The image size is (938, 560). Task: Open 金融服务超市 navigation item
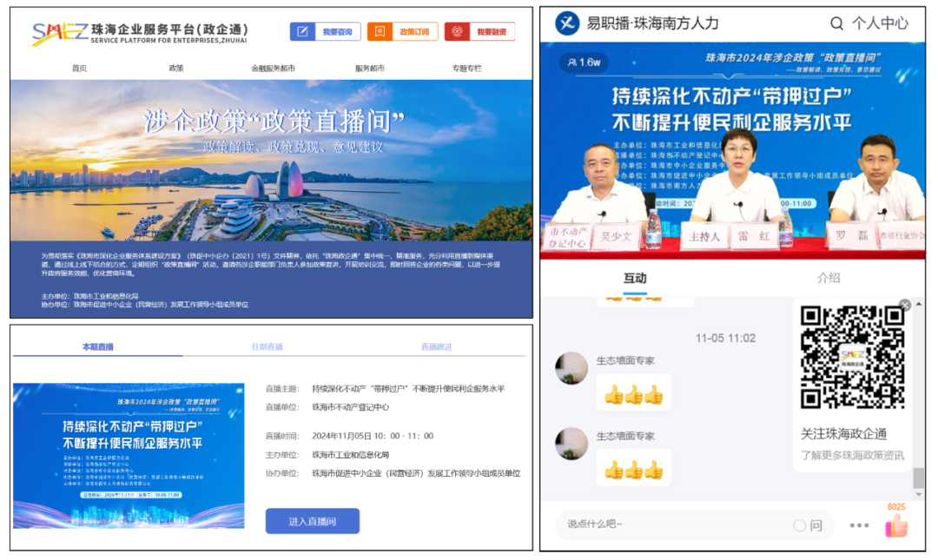click(273, 69)
